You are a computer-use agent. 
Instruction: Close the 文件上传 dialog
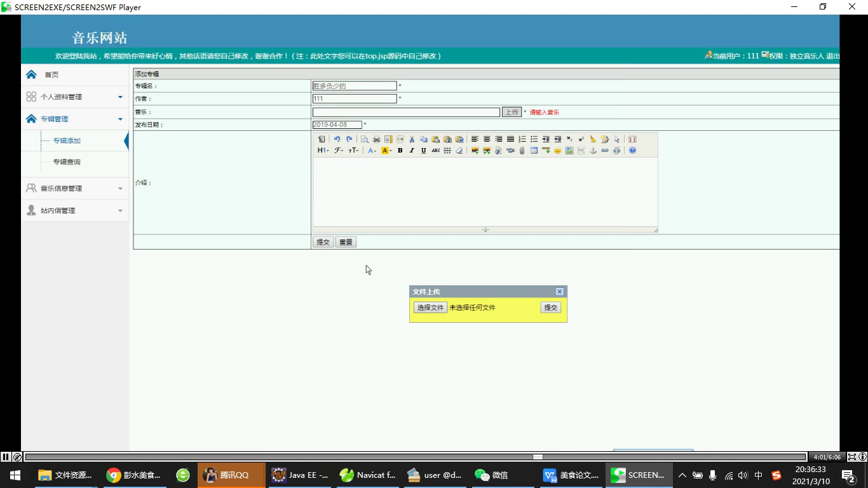click(560, 292)
